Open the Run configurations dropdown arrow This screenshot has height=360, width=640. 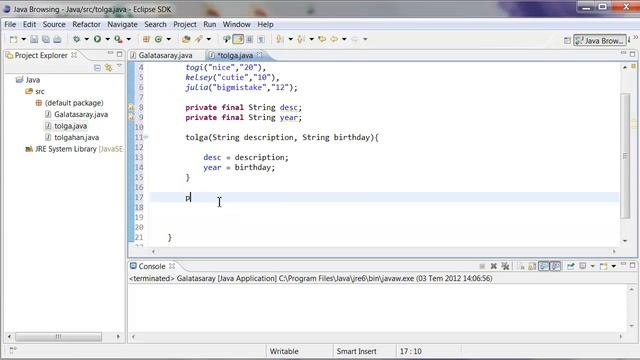click(x=107, y=39)
